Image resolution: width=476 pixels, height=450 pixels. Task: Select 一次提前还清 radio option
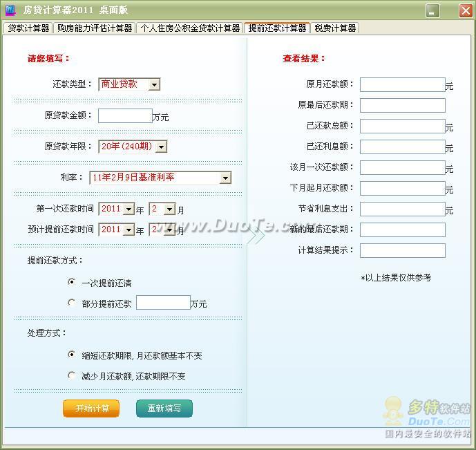72,282
